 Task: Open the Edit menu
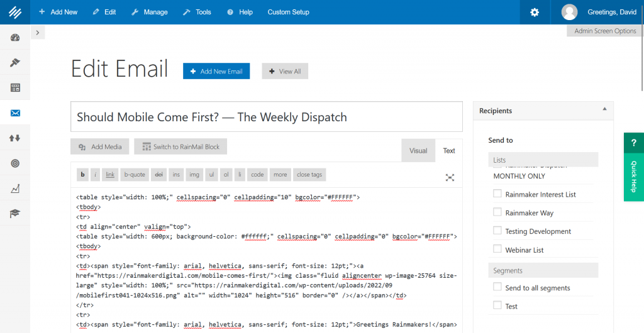coord(104,13)
